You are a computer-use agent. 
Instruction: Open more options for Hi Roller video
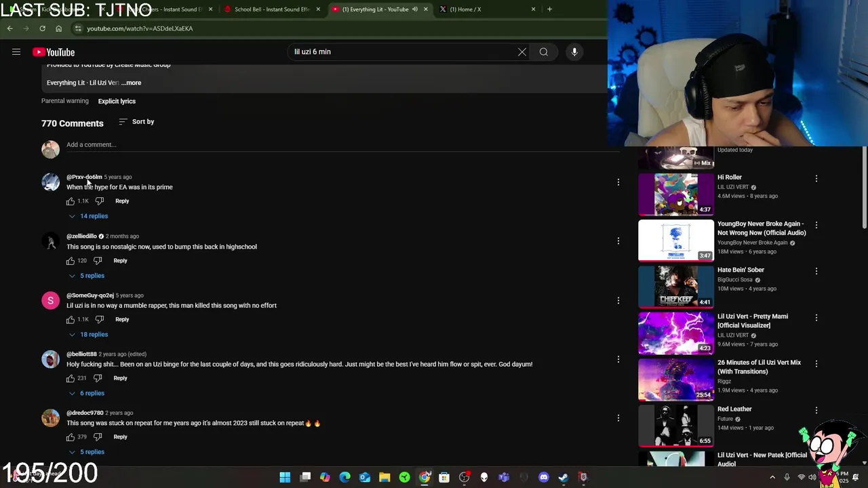click(816, 178)
